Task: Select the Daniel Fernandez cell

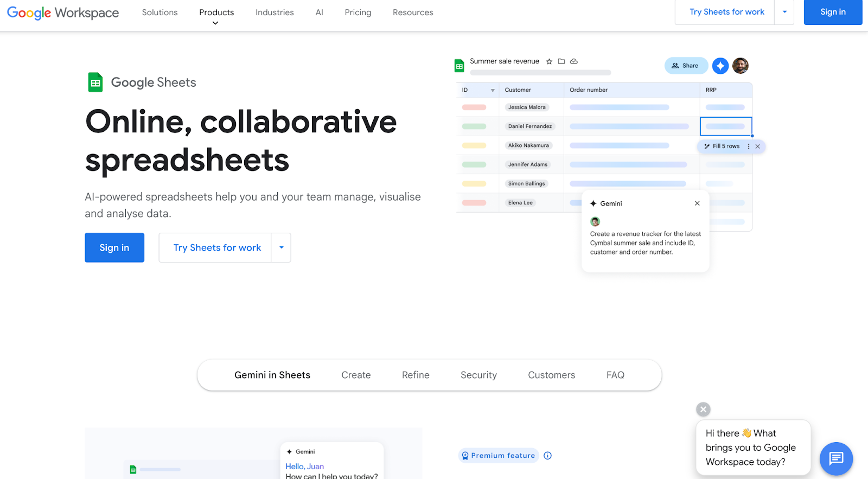Action: pyautogui.click(x=530, y=126)
